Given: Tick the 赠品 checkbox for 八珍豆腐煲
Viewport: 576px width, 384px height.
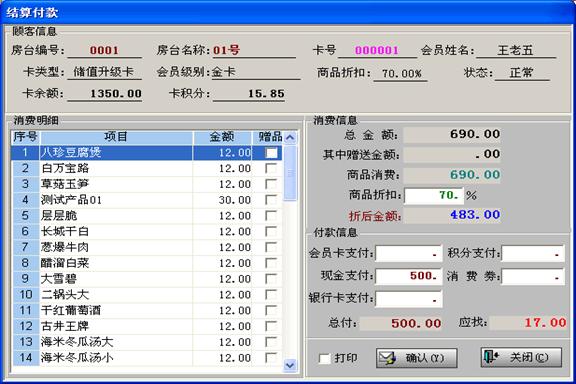Looking at the screenshot, I should (271, 152).
